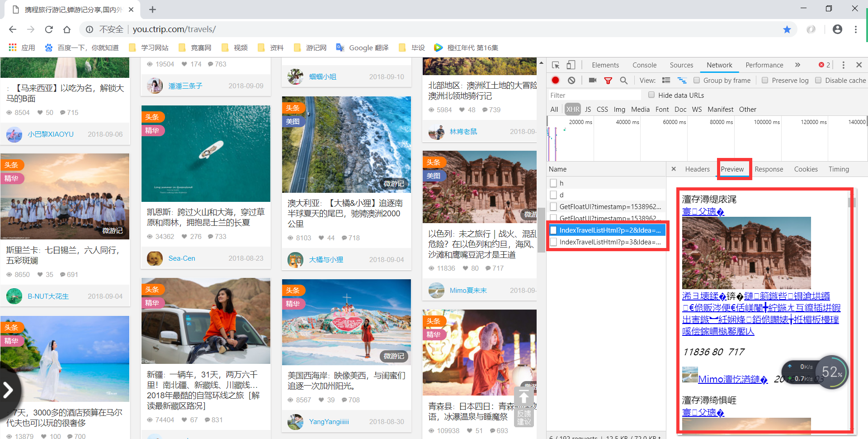
Task: Tick the checkbox for request d
Action: tap(553, 195)
